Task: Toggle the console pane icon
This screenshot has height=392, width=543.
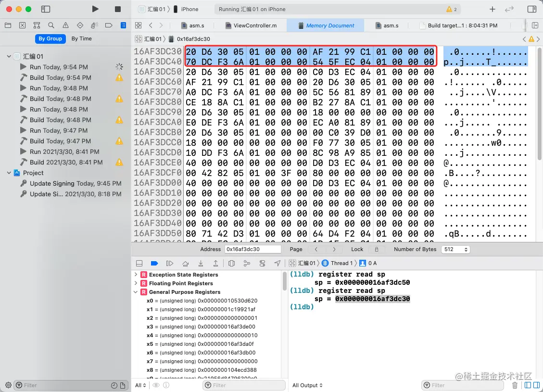Action: point(536,385)
